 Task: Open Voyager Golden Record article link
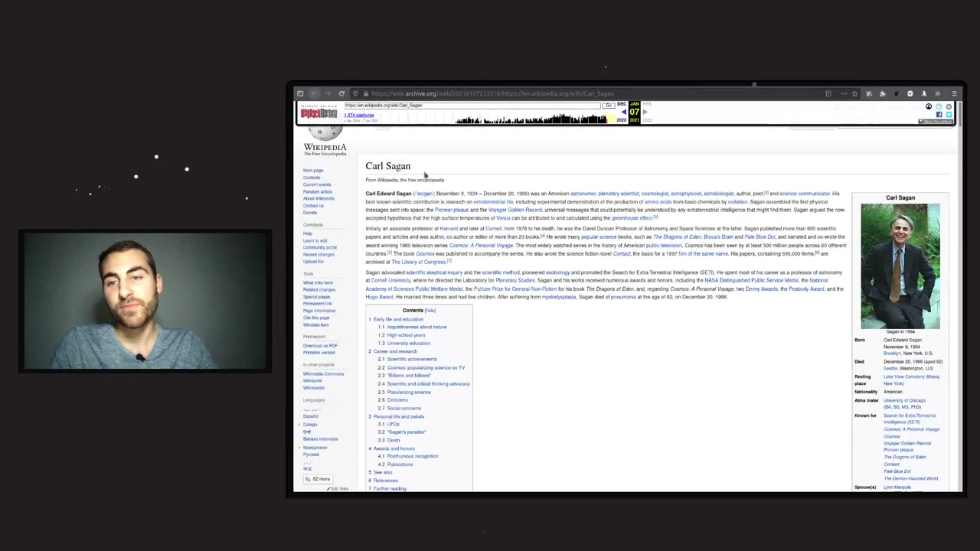click(x=514, y=210)
